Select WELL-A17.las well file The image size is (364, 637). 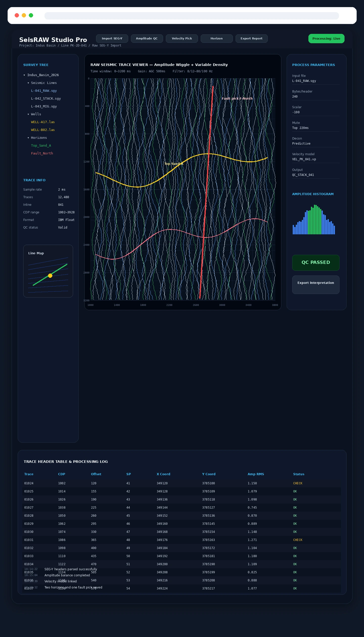[x=43, y=122]
